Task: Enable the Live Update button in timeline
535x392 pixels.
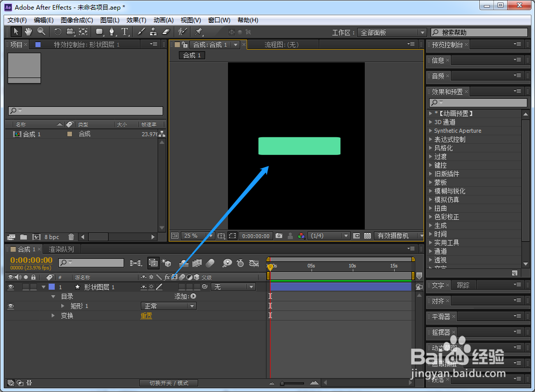Action: click(x=153, y=263)
